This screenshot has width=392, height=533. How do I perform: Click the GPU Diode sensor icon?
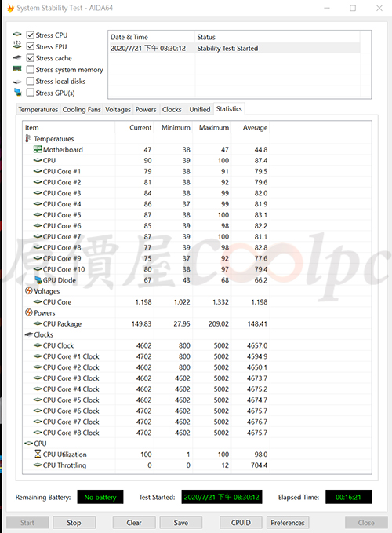coord(38,279)
